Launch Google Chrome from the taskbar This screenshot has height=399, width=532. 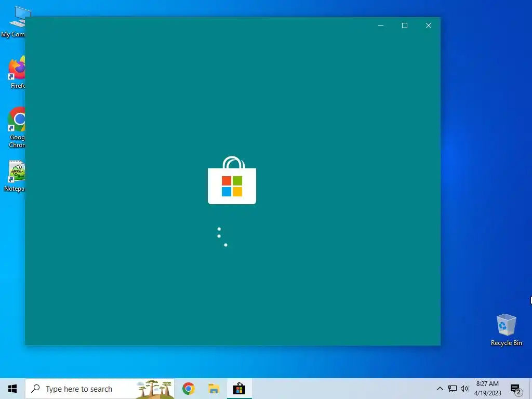[189, 389]
